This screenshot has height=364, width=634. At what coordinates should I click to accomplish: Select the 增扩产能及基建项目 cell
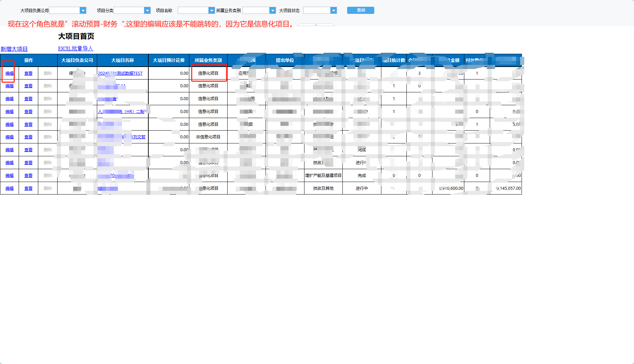click(323, 176)
